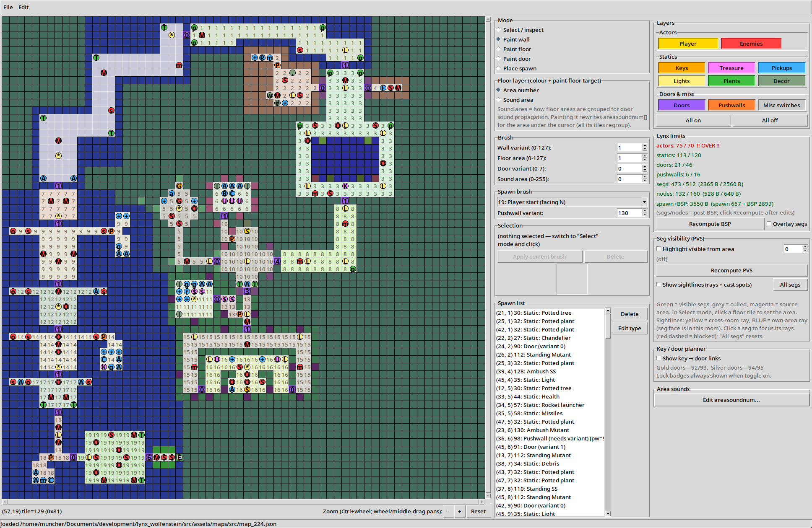
Task: Open the Edit menu
Action: pyautogui.click(x=23, y=7)
